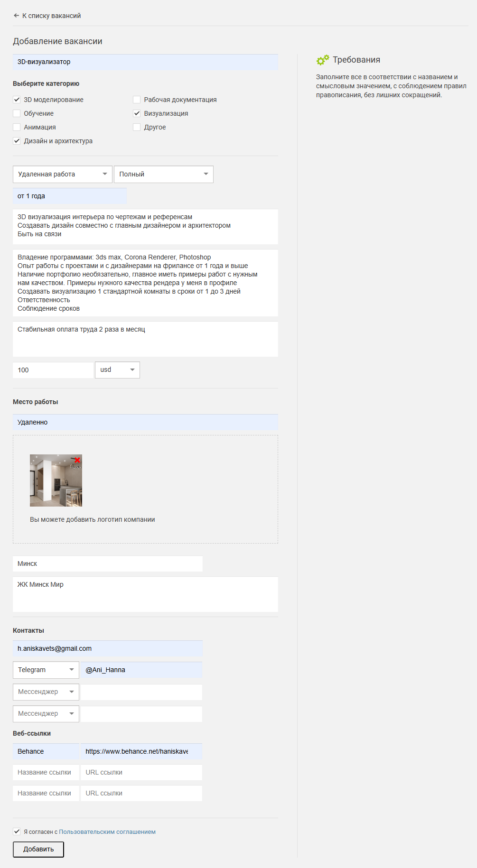Check the Другое category
Viewport: 477px width, 868px height.
[x=137, y=127]
